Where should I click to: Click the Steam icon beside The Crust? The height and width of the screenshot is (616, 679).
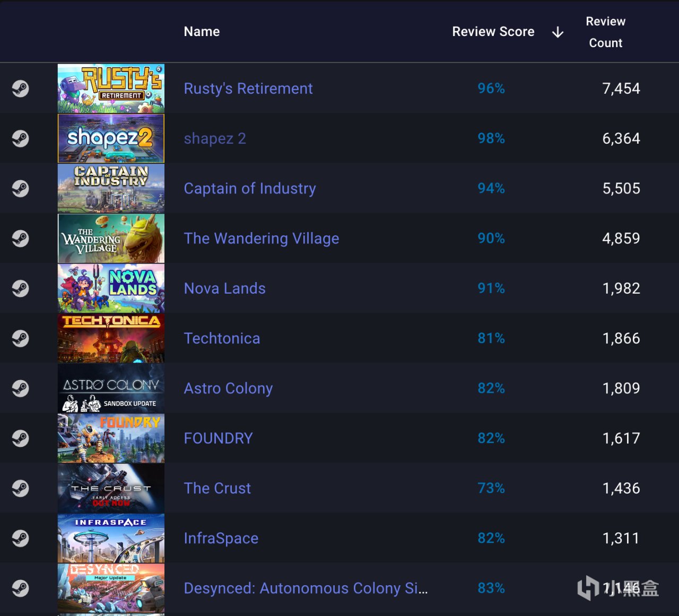click(20, 488)
